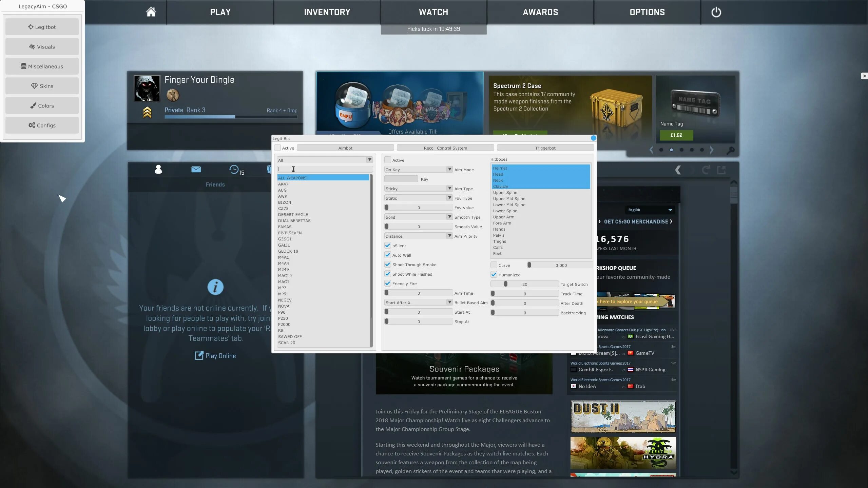
Task: Open the Dust II map thumbnail
Action: pyautogui.click(x=623, y=416)
